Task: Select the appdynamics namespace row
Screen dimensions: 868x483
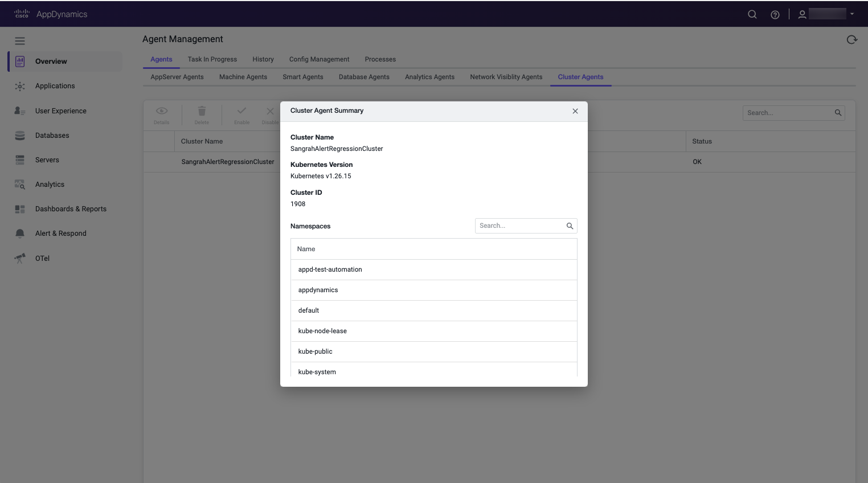Action: pos(434,290)
